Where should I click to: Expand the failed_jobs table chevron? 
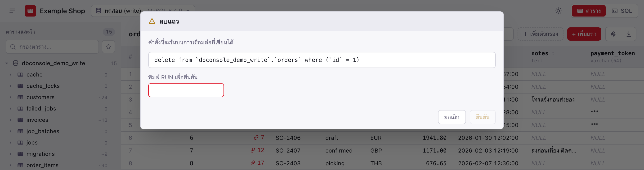point(10,109)
